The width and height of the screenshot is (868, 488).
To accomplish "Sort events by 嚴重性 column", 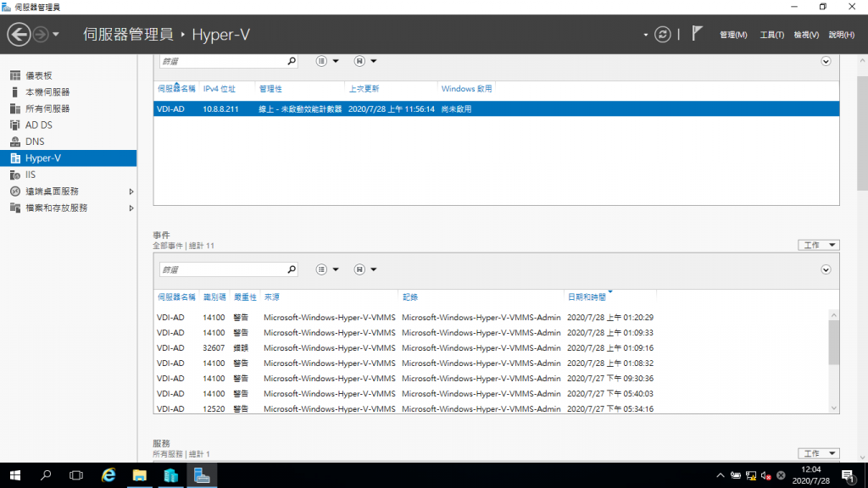I will [245, 297].
